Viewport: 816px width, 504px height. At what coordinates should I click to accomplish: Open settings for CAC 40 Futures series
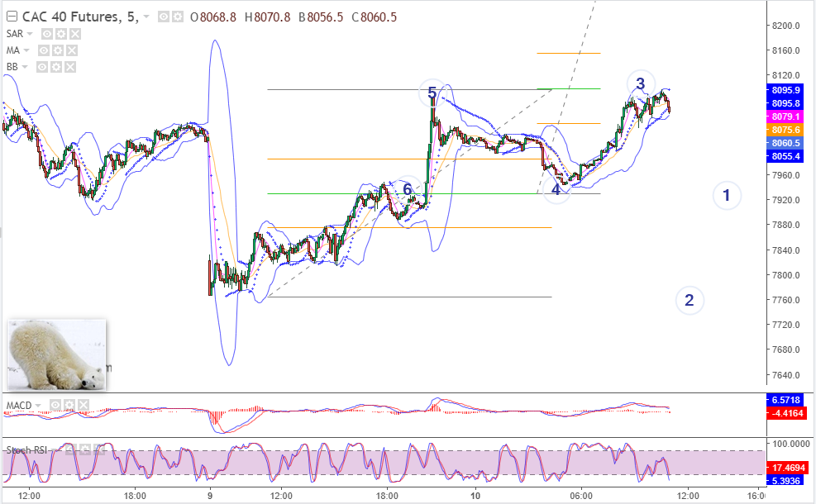point(178,17)
